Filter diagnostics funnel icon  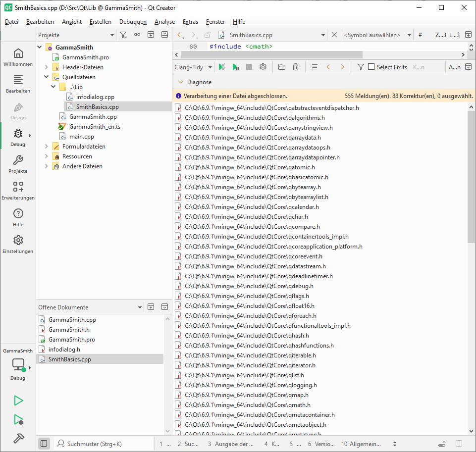tap(361, 67)
